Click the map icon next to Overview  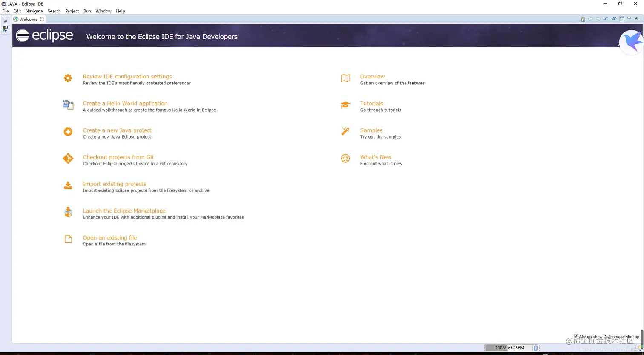345,78
